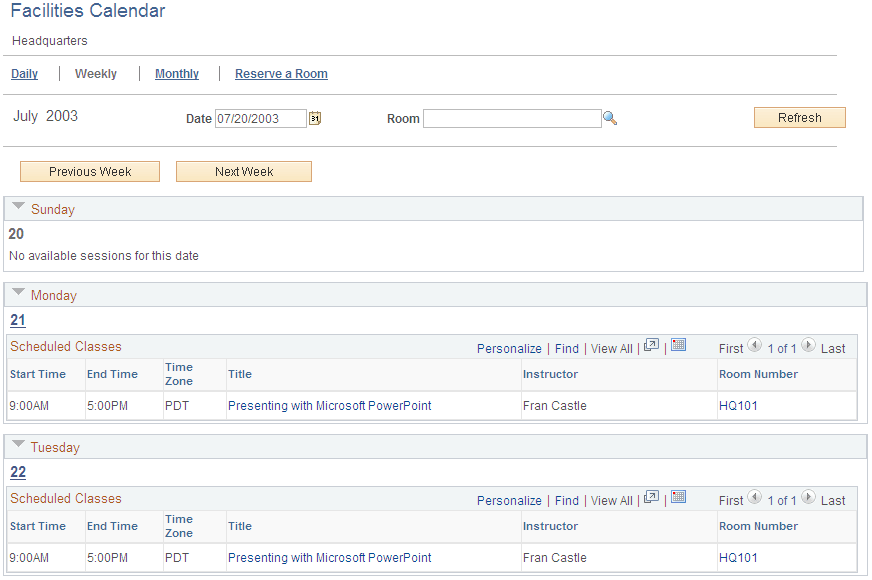The image size is (872, 580).
Task: Sort Monday grid by End Time
Action: click(112, 374)
